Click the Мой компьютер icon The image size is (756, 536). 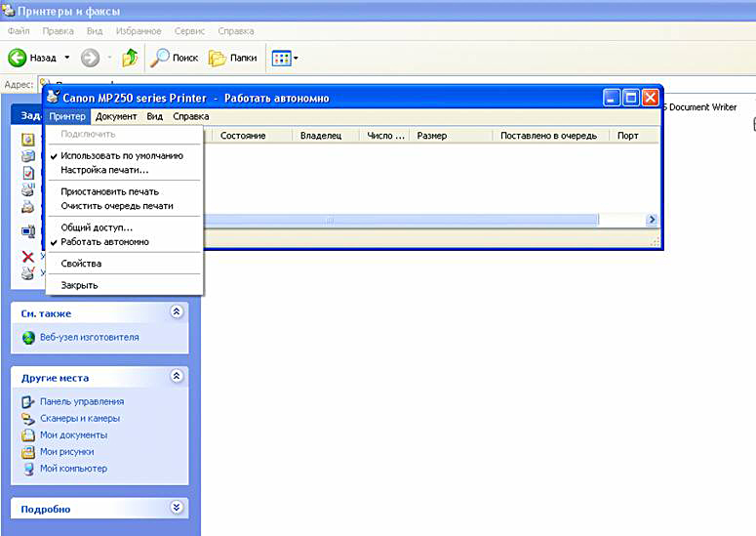28,469
